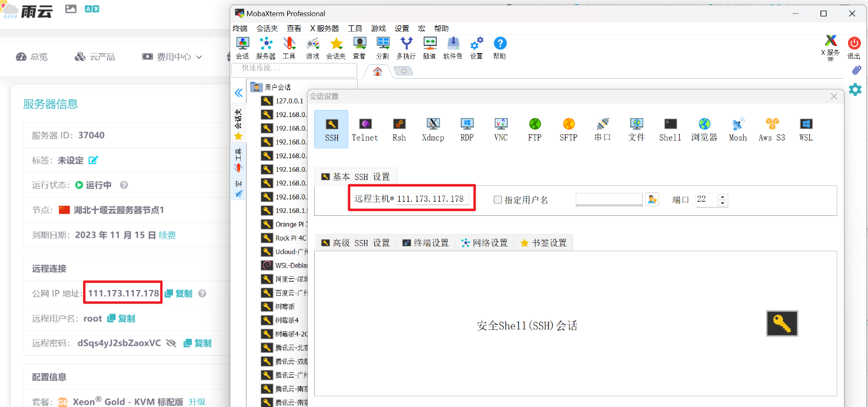This screenshot has height=407, width=868.
Task: Select the 浏览器 browser session type
Action: click(x=704, y=129)
